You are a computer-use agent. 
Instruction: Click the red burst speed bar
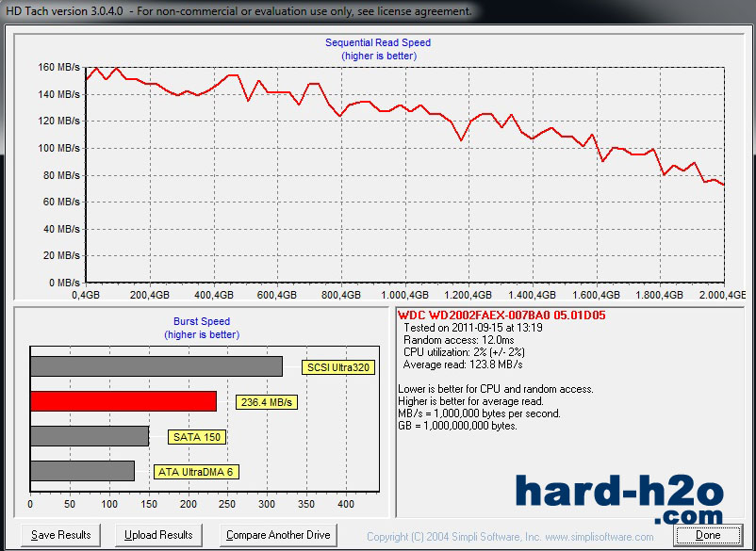tap(123, 401)
